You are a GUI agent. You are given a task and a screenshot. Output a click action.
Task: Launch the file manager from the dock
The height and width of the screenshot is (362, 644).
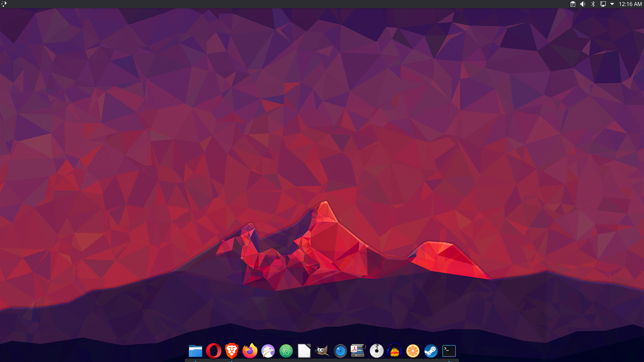pos(196,351)
